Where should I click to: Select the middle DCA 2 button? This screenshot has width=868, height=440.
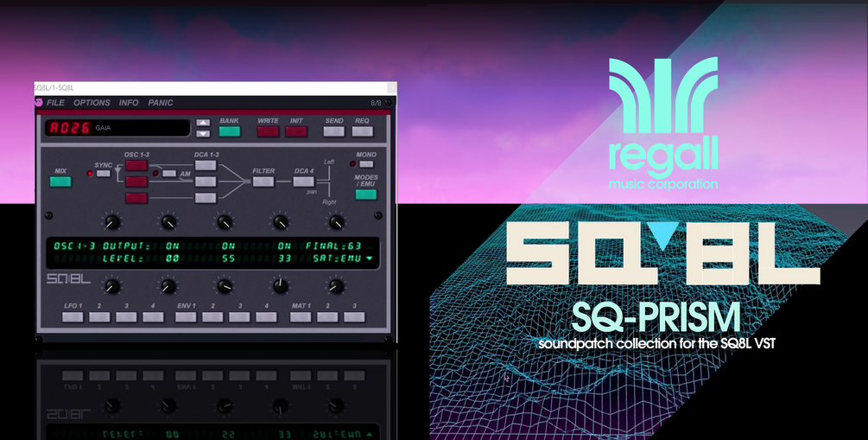point(206,182)
